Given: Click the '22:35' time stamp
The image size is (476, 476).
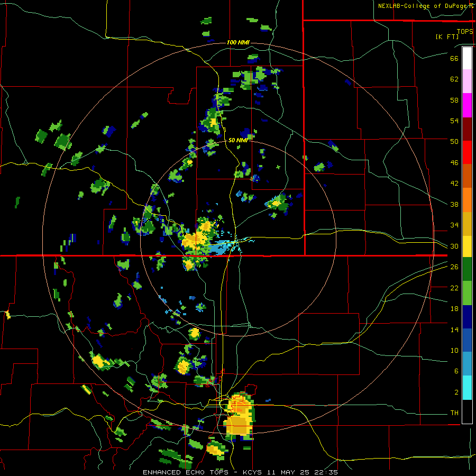Looking at the screenshot, I should coord(327,472).
